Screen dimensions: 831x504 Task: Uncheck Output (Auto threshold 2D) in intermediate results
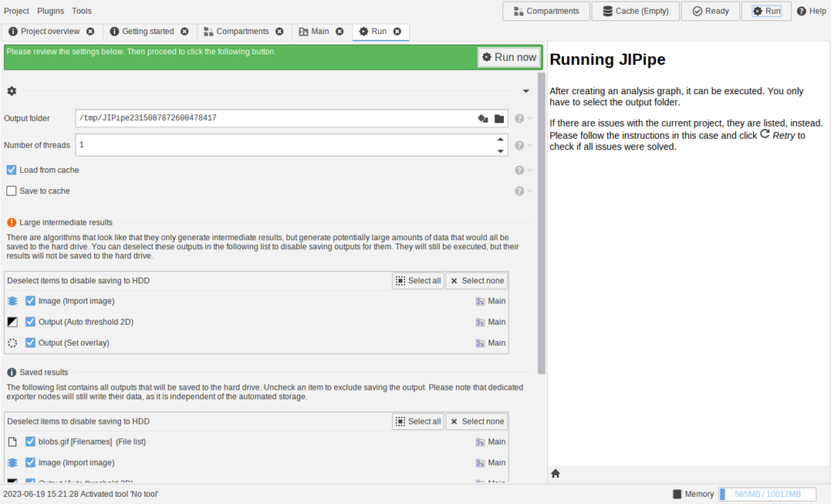pos(31,321)
